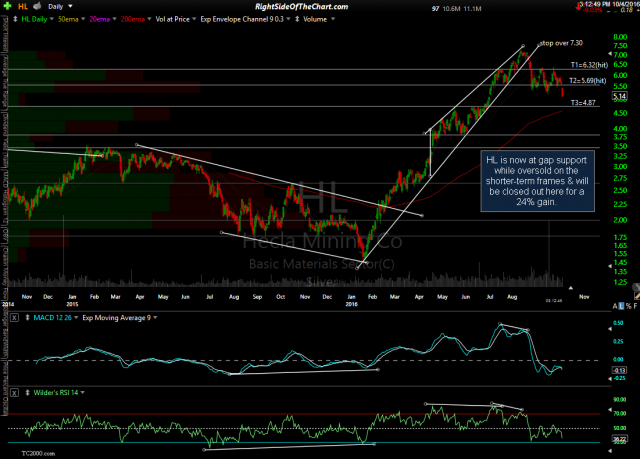Open Exp Envelope Channel 9 0.3 dropdown
Viewport: 640px width, 459px height.
point(288,19)
